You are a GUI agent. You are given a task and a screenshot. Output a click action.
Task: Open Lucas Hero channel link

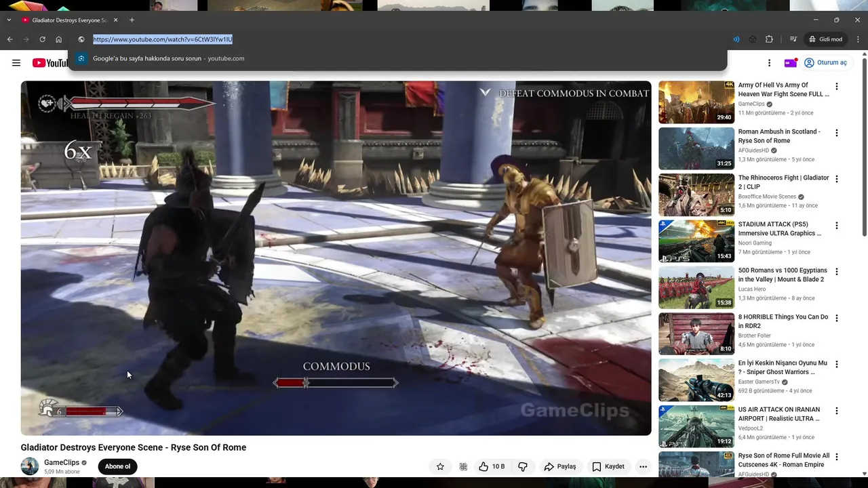click(752, 289)
